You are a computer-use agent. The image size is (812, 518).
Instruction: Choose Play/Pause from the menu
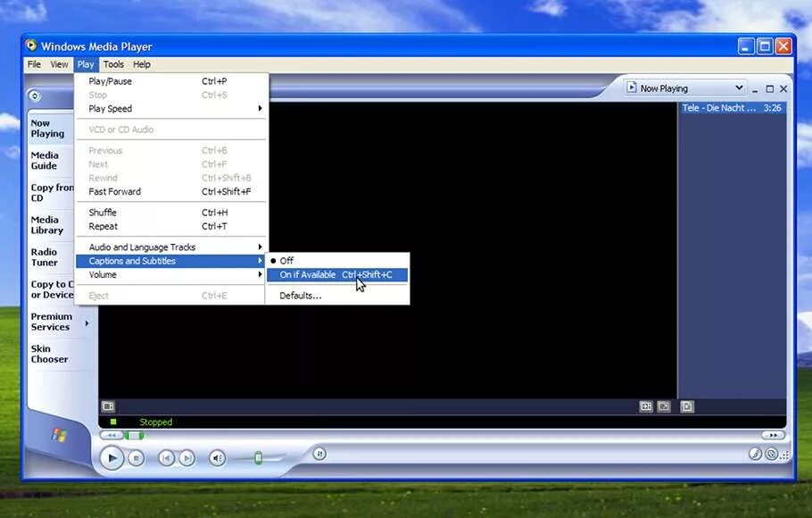tap(171, 81)
